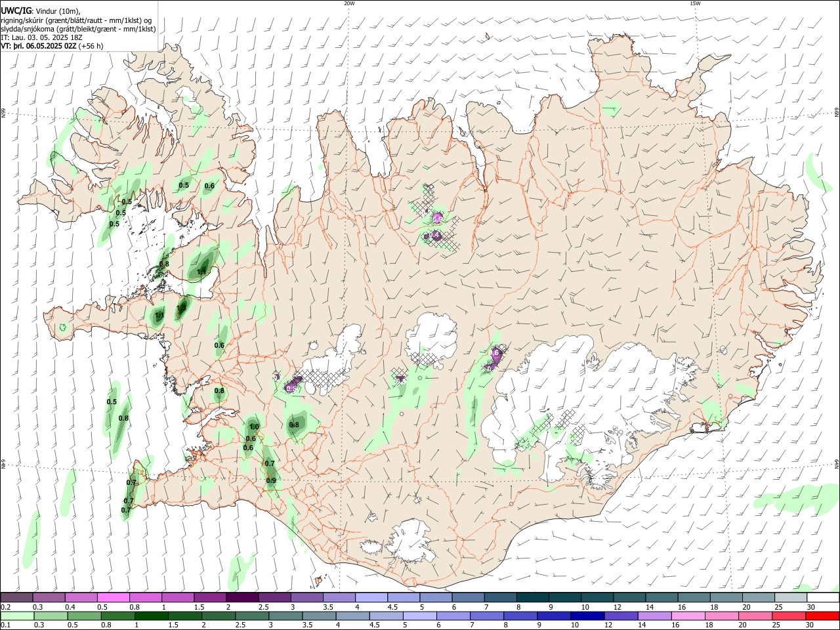The height and width of the screenshot is (630, 840).
Task: Pick the pale lavender 4 mm snow swatch
Action: 371,598
